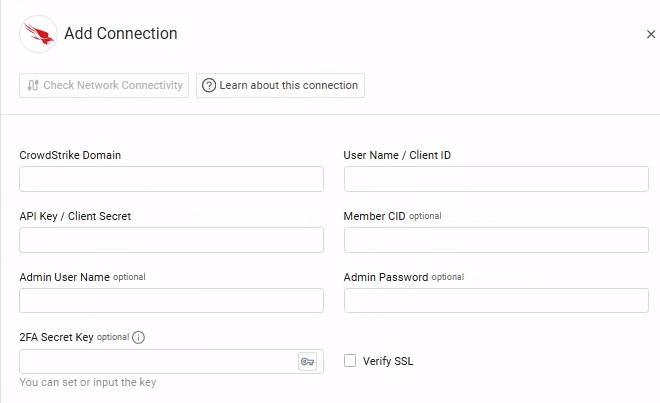The height and width of the screenshot is (403, 660).
Task: Click the "You can set or input the key" hint
Action: point(88,382)
